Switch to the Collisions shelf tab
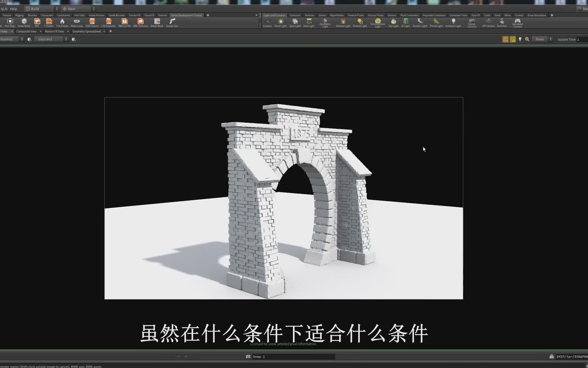The width and height of the screenshot is (588, 368). click(295, 15)
